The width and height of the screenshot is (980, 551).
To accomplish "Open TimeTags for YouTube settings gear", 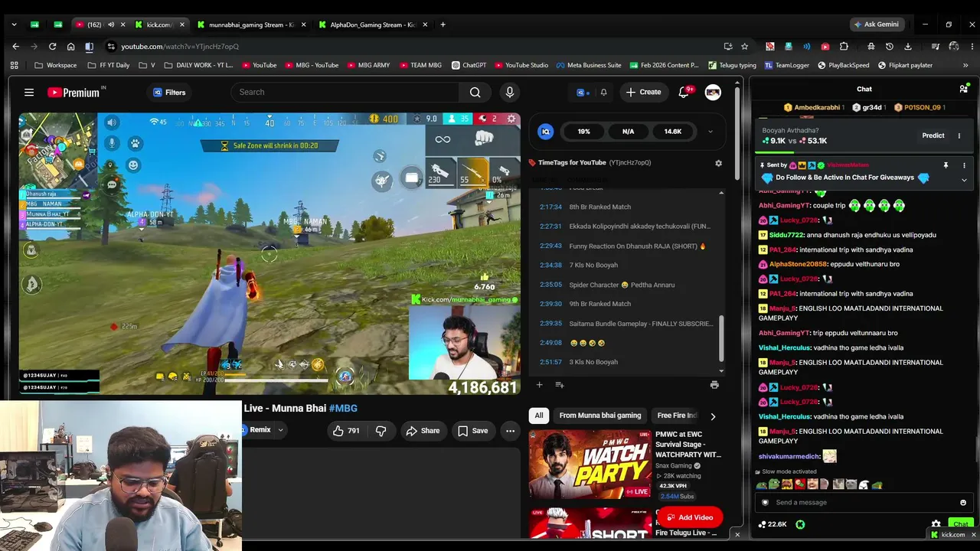I will [718, 163].
